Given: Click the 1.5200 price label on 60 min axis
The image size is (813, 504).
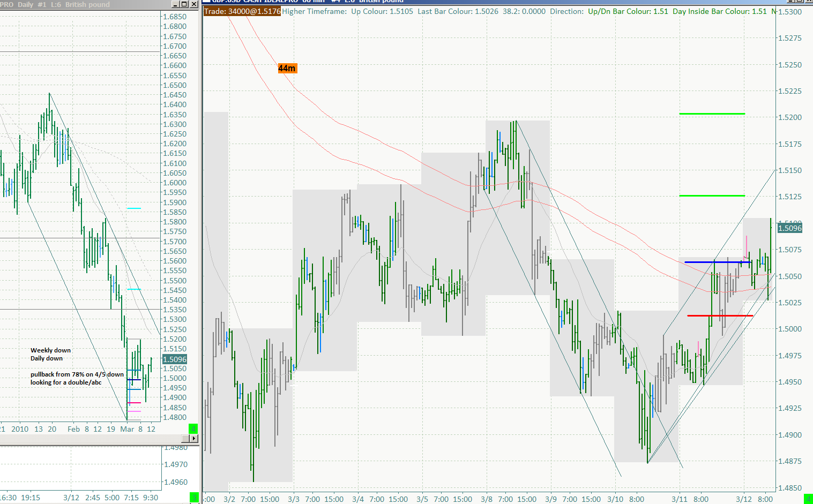Looking at the screenshot, I should click(790, 117).
